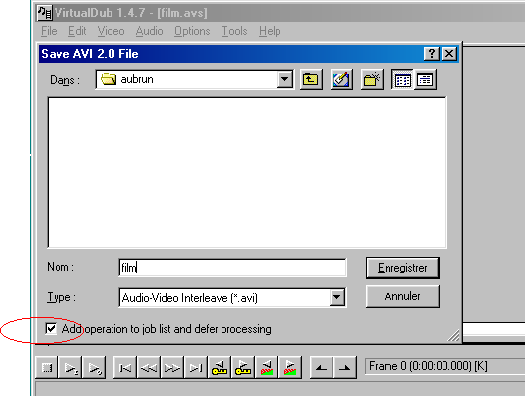Click the view desktop icon
Viewport: 525px width, 397px height.
tap(342, 80)
